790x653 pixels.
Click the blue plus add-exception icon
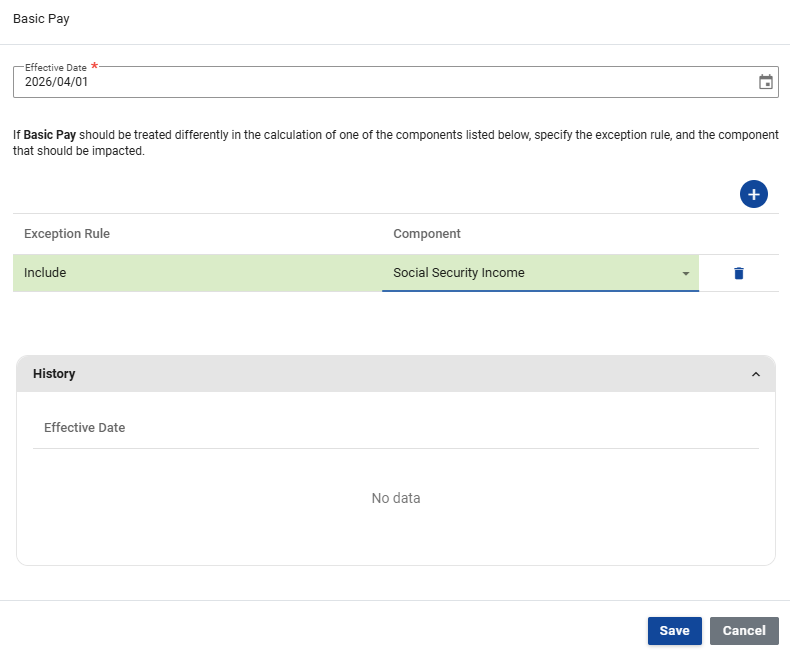click(753, 194)
